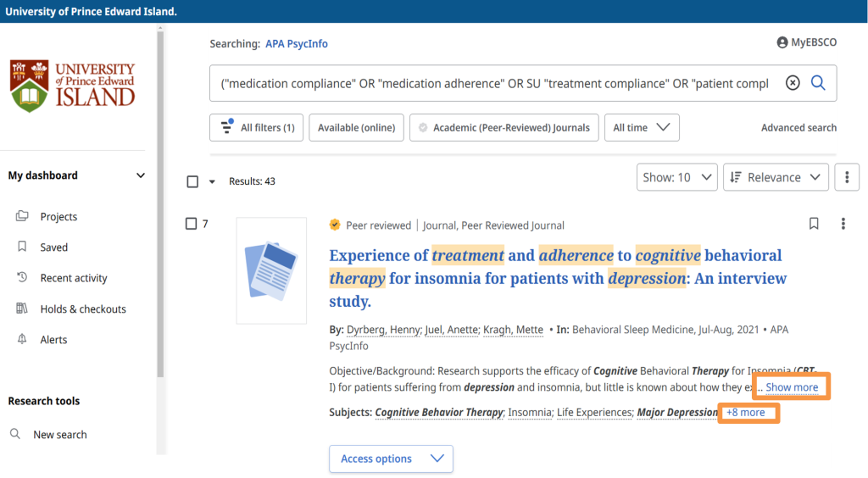The width and height of the screenshot is (868, 478).
Task: Open the Advanced search link
Action: [x=798, y=128]
